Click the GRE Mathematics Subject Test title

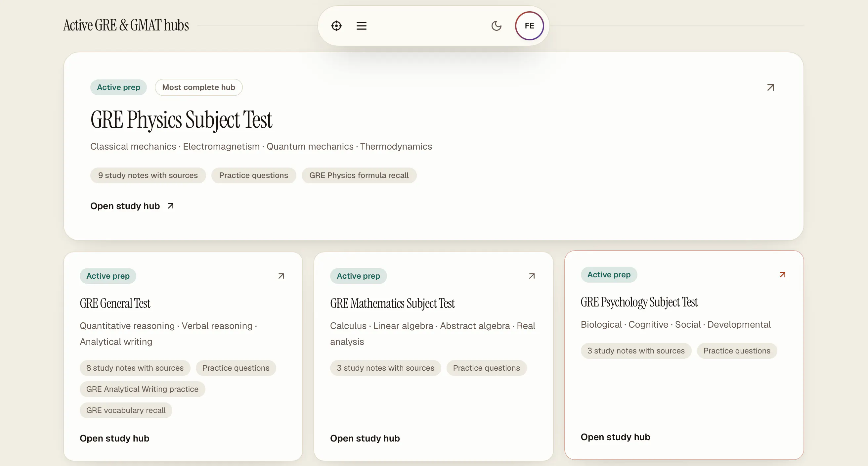pos(392,303)
